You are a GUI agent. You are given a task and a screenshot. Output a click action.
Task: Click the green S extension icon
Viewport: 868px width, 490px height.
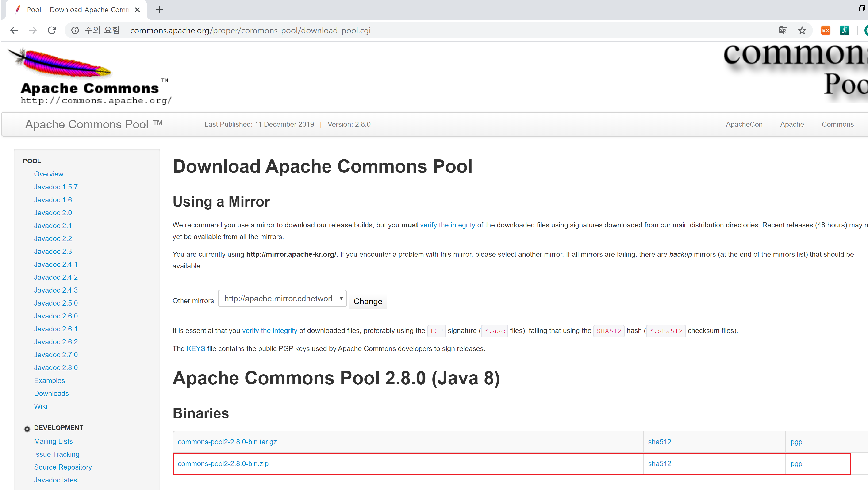[844, 30]
